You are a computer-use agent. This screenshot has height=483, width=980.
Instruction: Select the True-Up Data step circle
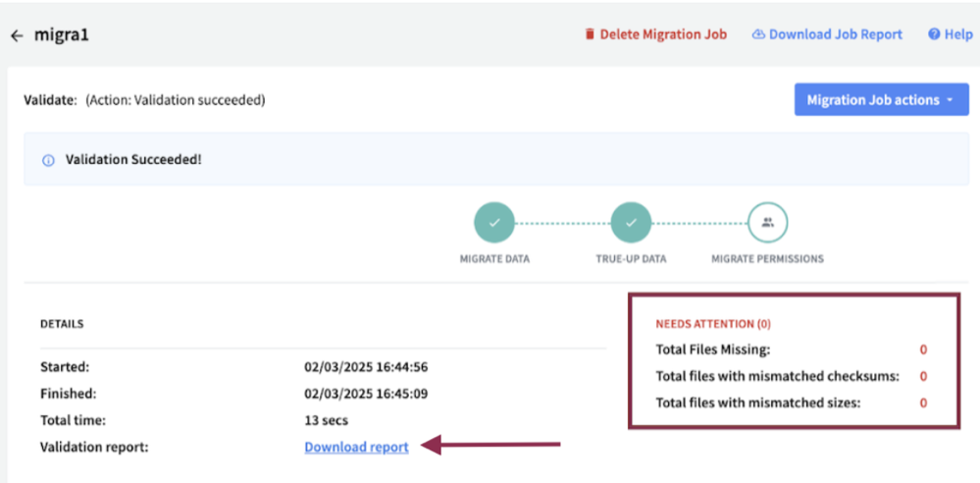point(631,222)
